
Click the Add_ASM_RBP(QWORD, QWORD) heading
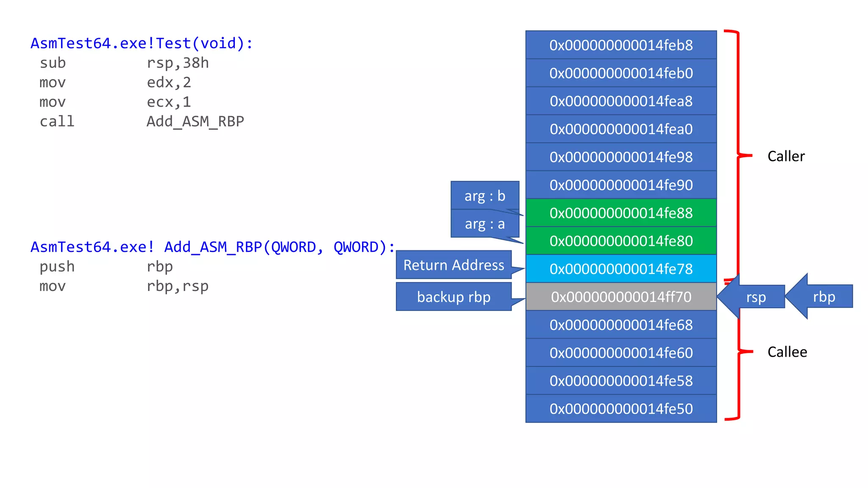pyautogui.click(x=213, y=247)
